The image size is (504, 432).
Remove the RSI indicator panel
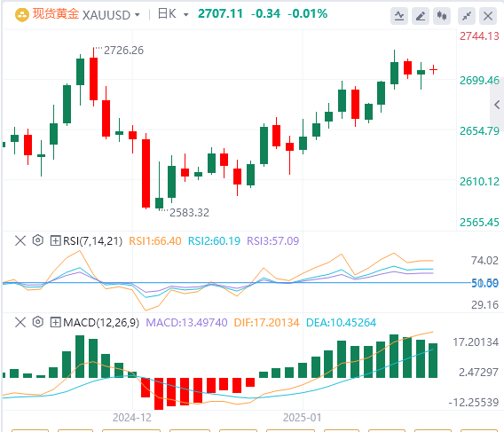[20, 240]
